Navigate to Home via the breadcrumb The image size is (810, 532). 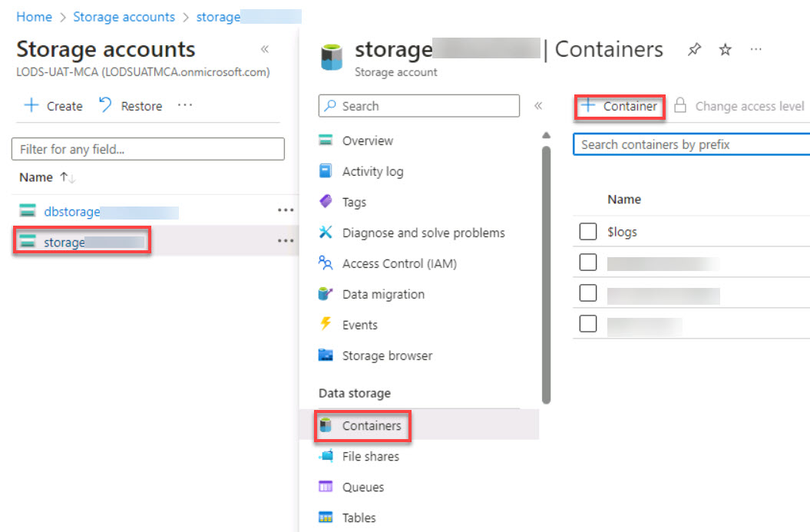[x=34, y=16]
